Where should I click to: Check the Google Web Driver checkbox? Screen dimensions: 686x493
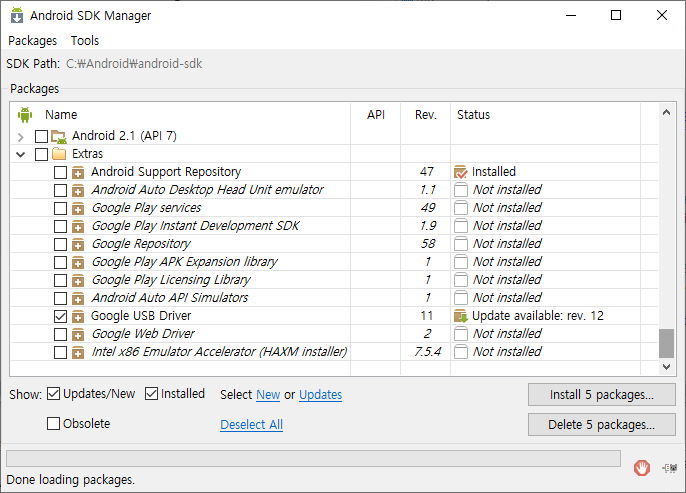point(60,334)
